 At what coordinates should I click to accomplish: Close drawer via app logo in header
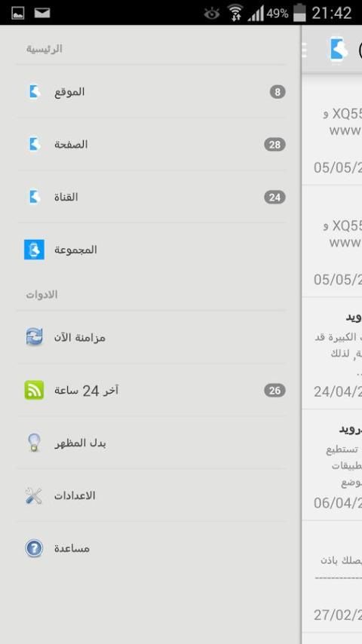338,50
